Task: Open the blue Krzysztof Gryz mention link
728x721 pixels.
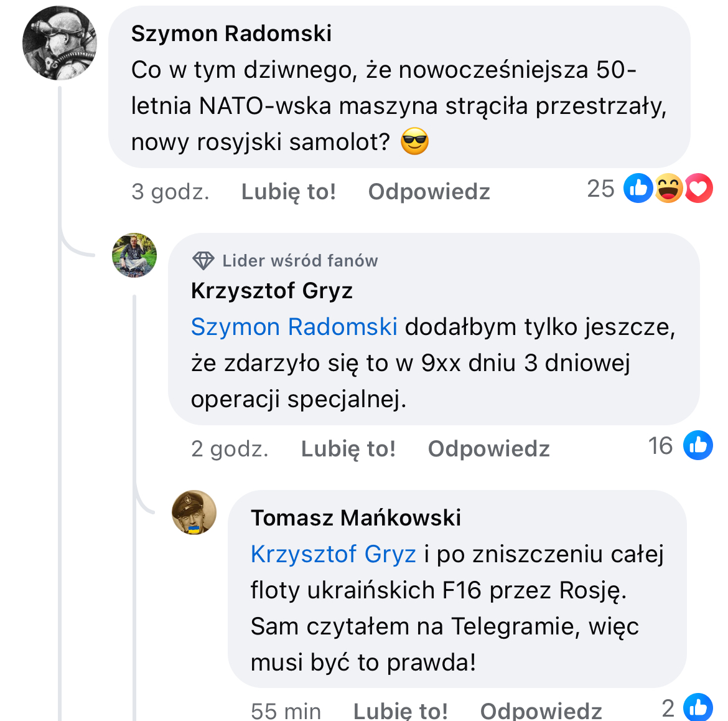Action: point(334,554)
